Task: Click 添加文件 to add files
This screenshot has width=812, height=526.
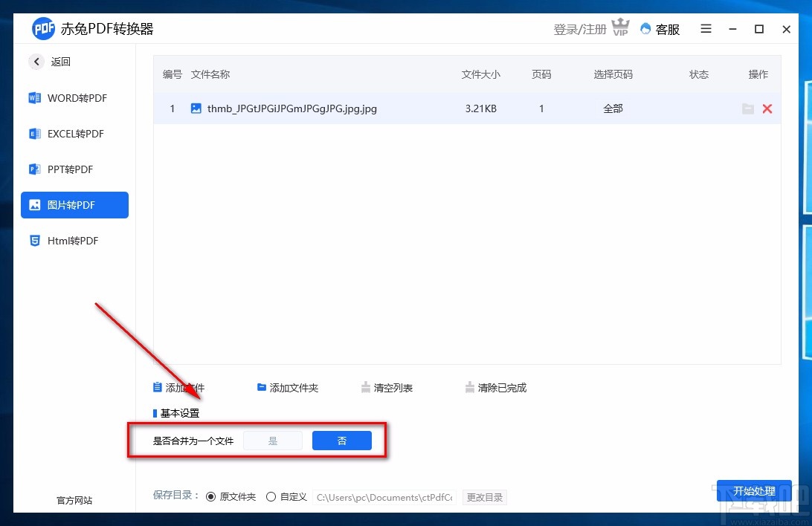Action: (178, 387)
